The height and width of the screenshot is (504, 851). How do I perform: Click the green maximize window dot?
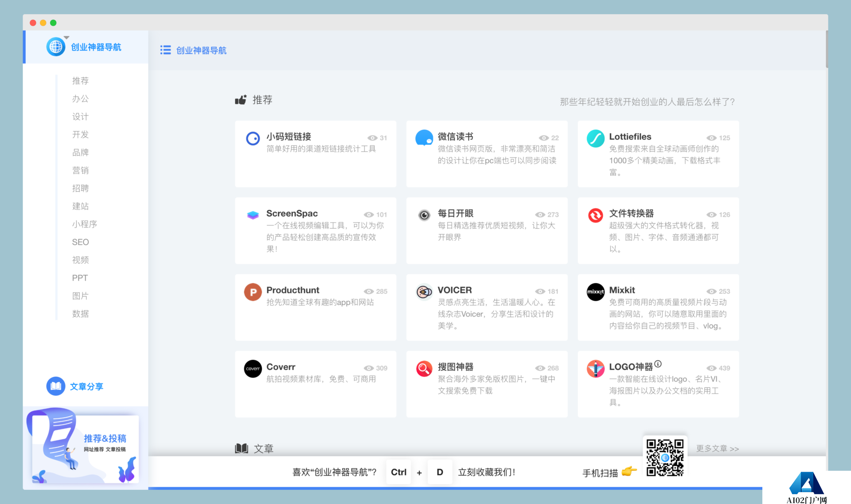[x=53, y=23]
